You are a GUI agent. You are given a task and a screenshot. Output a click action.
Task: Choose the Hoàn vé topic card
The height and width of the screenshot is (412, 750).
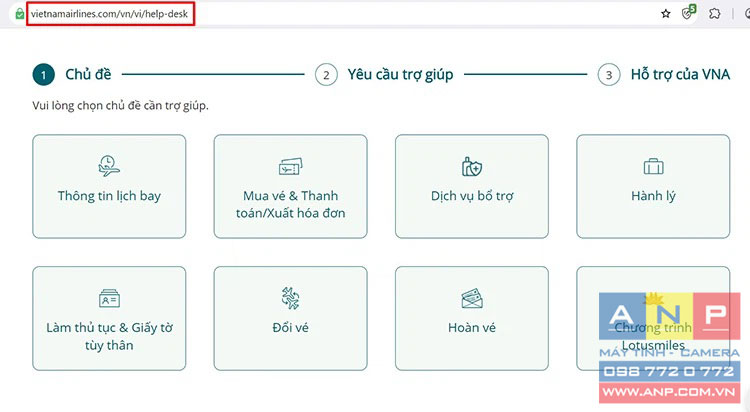(x=472, y=318)
